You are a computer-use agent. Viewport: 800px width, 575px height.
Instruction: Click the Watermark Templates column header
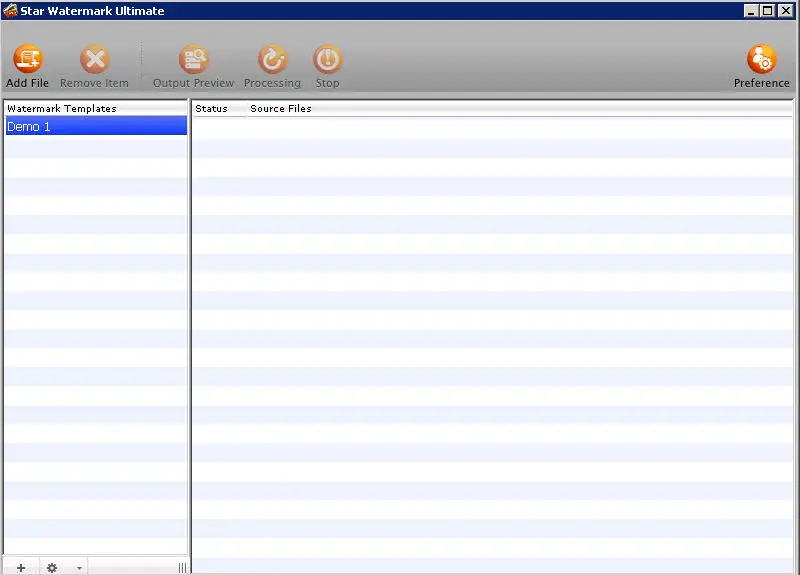point(96,108)
